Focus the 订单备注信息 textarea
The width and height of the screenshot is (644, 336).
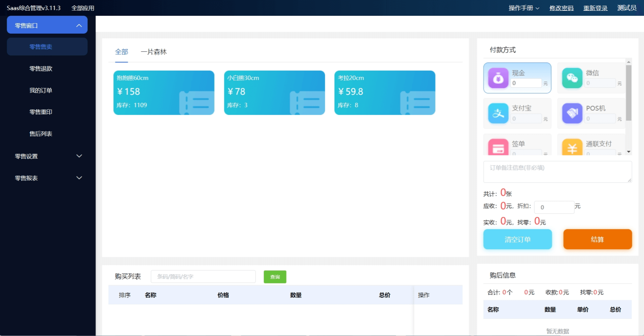click(x=557, y=172)
